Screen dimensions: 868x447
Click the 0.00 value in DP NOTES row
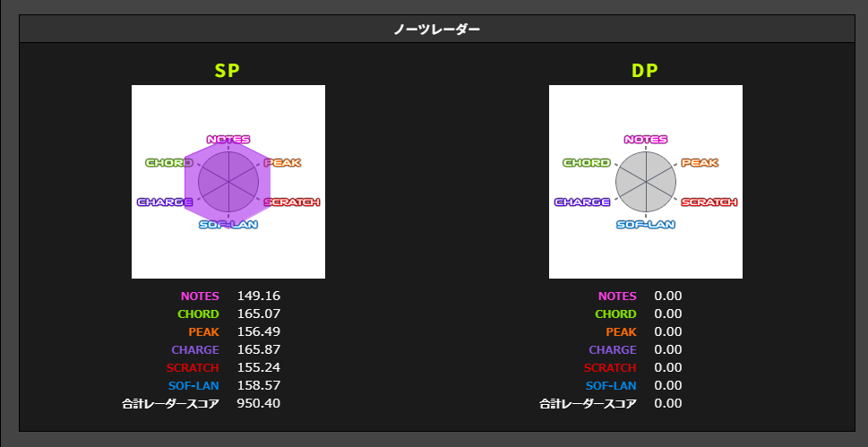[x=668, y=297]
